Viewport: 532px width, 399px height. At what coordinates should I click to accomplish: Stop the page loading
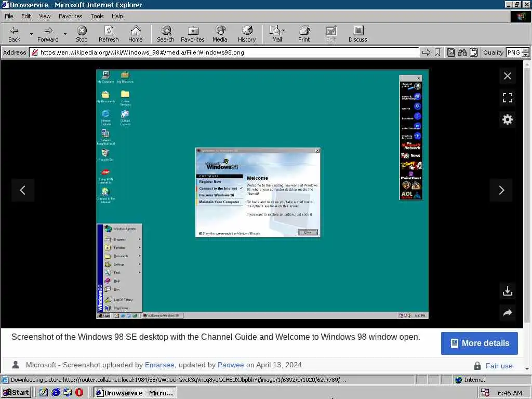click(82, 34)
